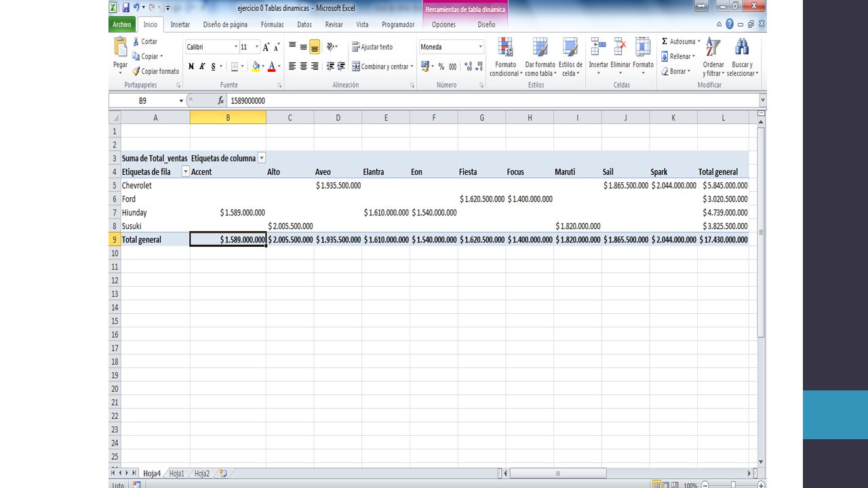
Task: Open the font size 11 dropdown
Action: tap(257, 47)
